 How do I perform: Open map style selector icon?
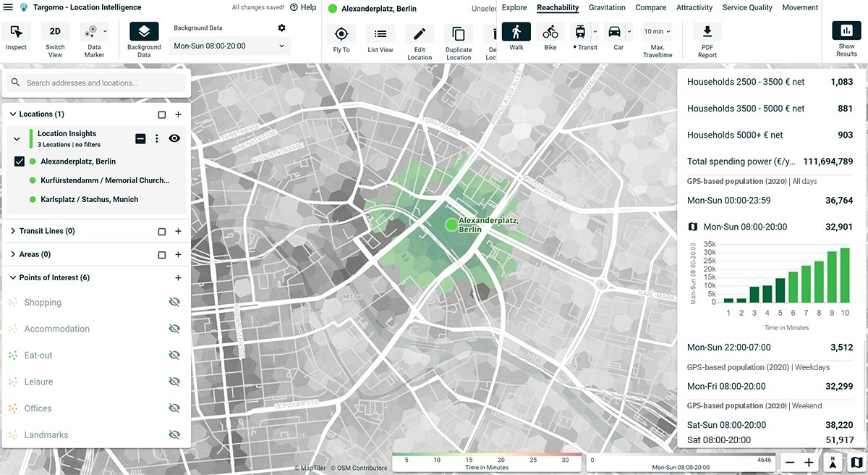coord(856,462)
